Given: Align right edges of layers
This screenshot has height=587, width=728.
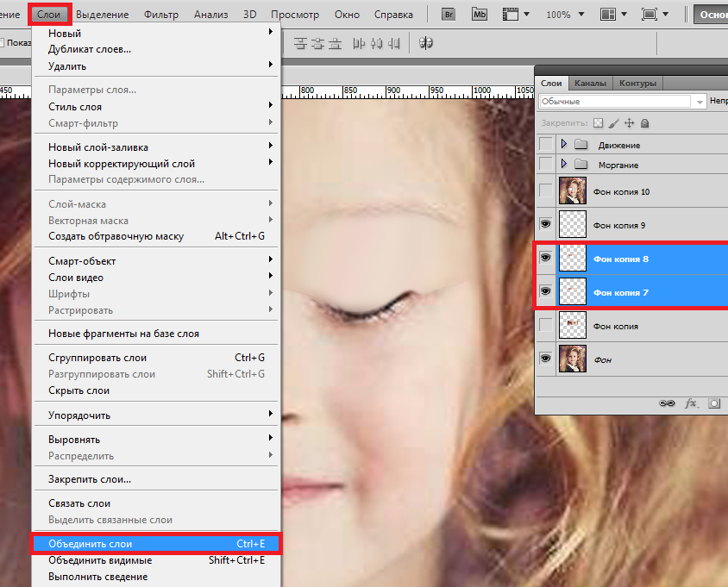Looking at the screenshot, I should pyautogui.click(x=393, y=44).
